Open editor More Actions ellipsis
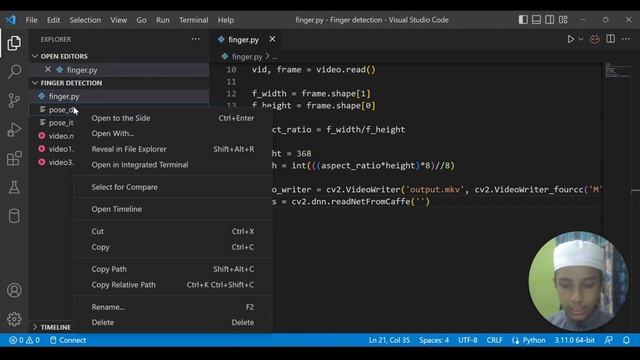This screenshot has height=360, width=640. [626, 39]
